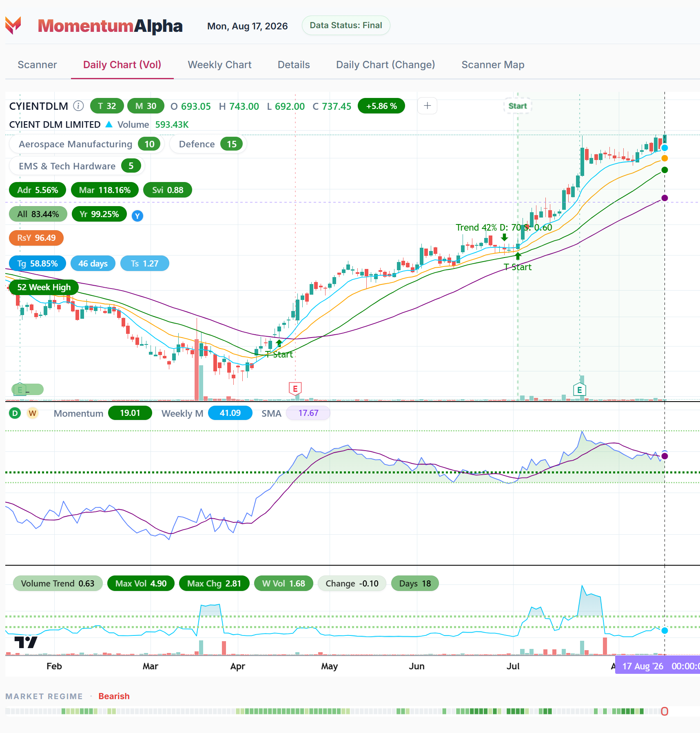Click the cyan moving average endpoint dot
Viewport: 700px width, 733px height.
pyautogui.click(x=665, y=148)
